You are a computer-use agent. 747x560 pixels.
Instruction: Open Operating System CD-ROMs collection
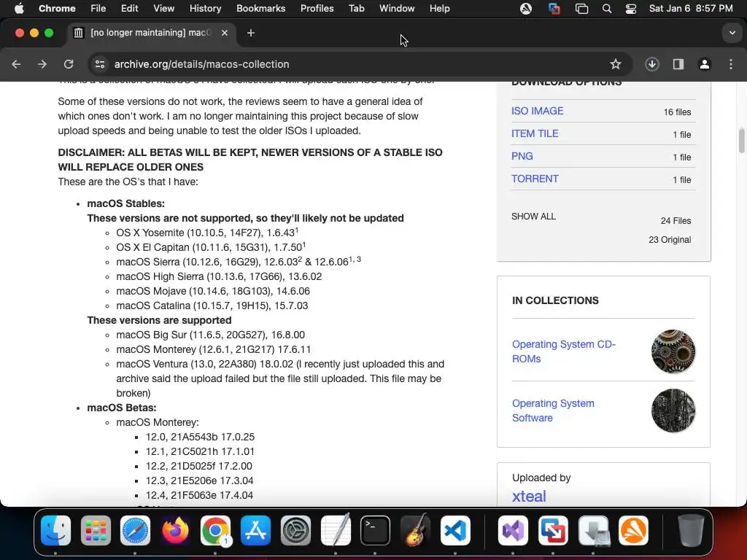tap(564, 351)
